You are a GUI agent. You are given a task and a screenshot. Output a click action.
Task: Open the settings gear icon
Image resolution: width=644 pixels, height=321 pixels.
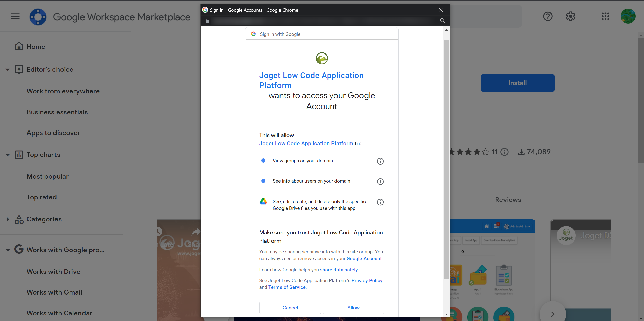click(x=570, y=17)
